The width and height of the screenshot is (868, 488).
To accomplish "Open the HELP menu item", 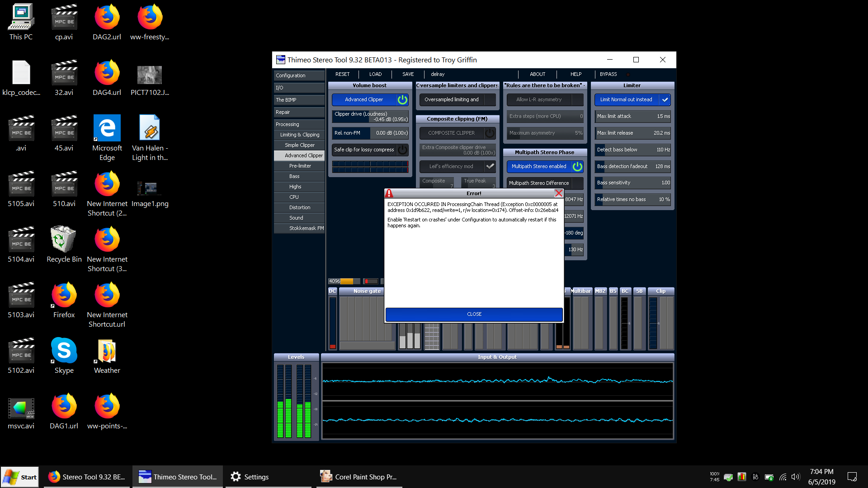I will (576, 74).
